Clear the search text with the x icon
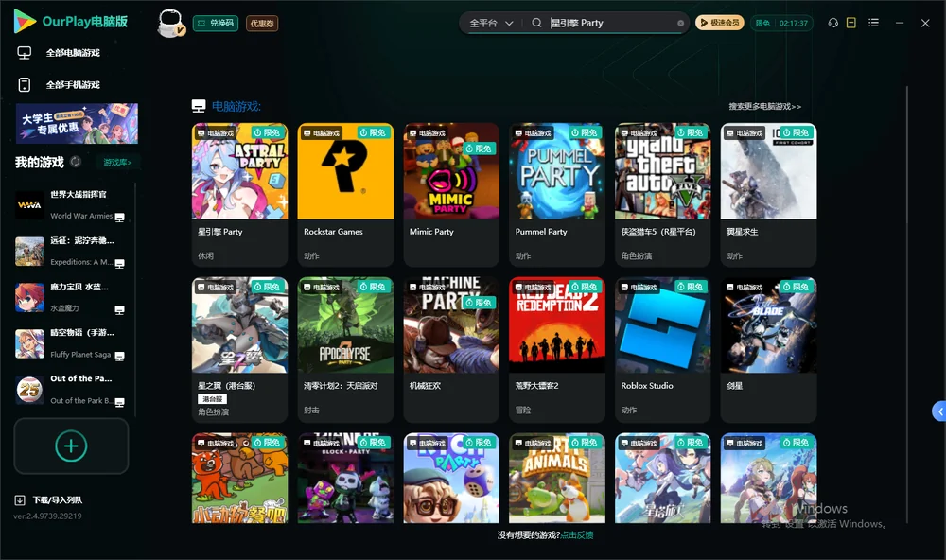The height and width of the screenshot is (560, 946). tap(680, 24)
